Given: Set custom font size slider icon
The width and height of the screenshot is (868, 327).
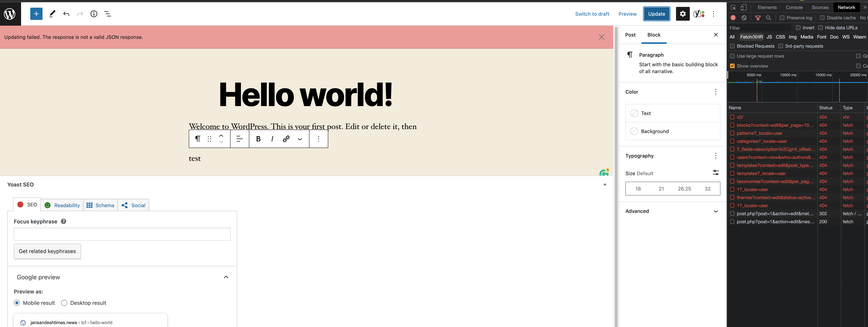Looking at the screenshot, I should [716, 173].
